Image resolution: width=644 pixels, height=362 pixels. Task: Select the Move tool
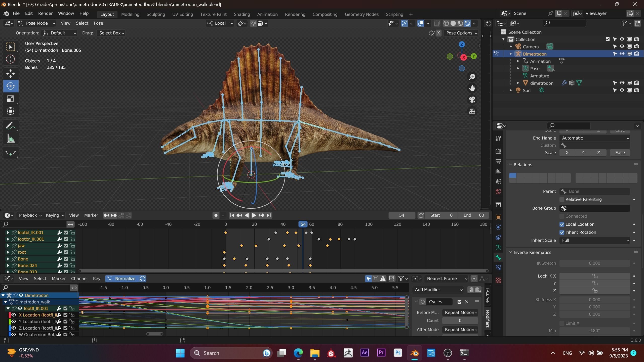tap(11, 74)
